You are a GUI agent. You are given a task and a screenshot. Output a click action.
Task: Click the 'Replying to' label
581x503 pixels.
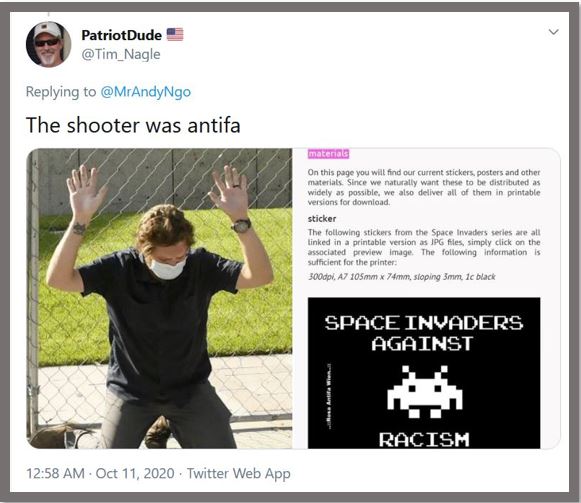tap(61, 92)
